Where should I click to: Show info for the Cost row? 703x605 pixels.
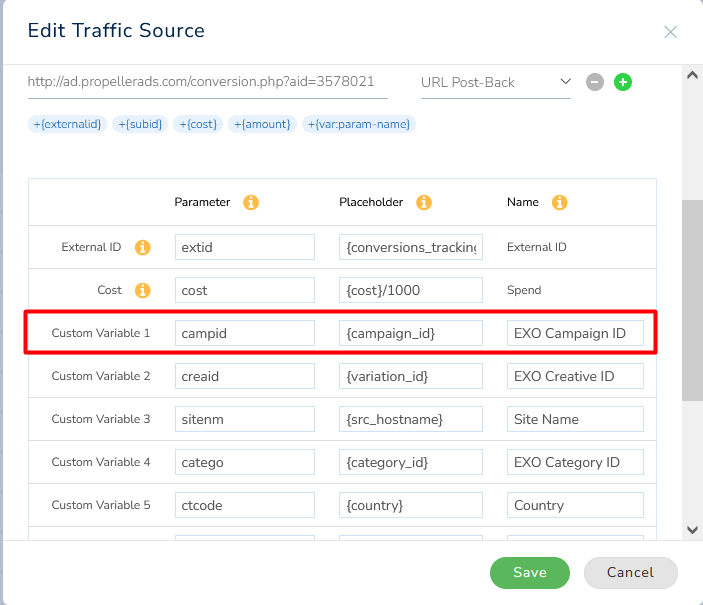[x=143, y=290]
